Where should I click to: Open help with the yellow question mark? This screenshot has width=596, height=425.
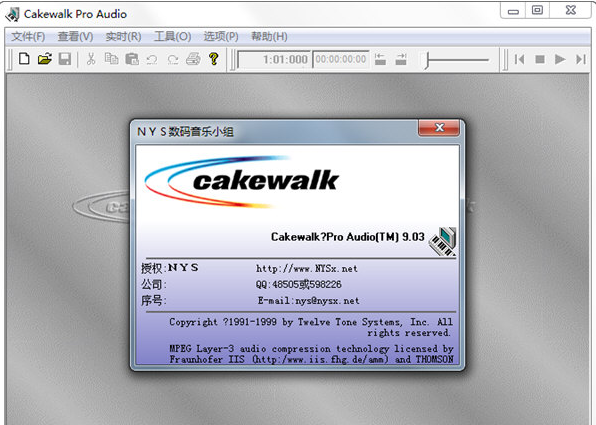pyautogui.click(x=214, y=59)
